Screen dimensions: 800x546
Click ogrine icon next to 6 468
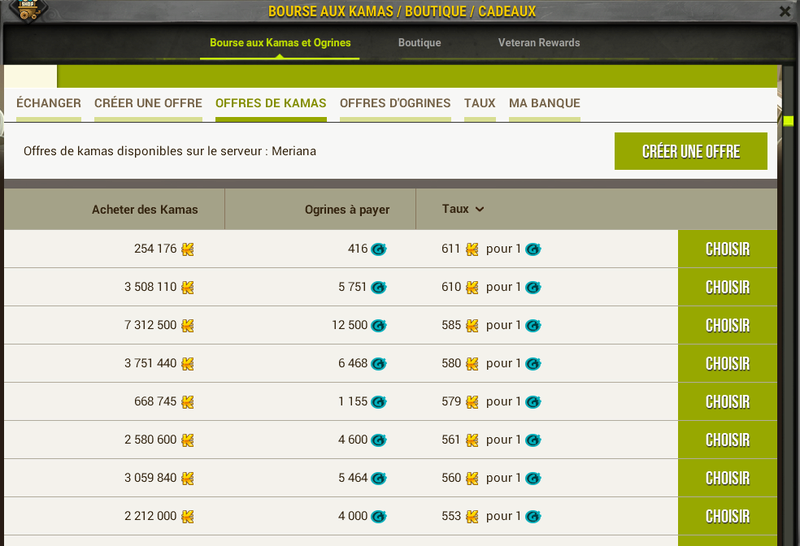point(379,364)
